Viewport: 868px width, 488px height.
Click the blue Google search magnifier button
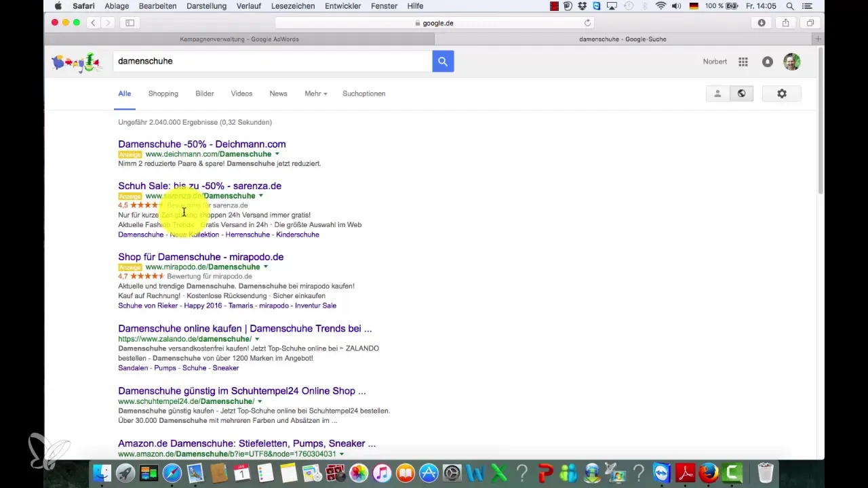[x=443, y=61]
